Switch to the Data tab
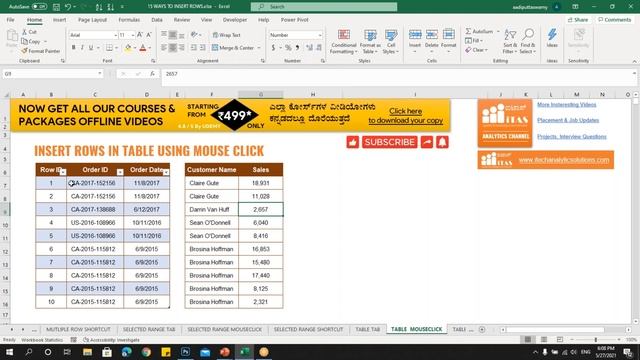Viewport: 640px width, 360px height. pyautogui.click(x=157, y=20)
